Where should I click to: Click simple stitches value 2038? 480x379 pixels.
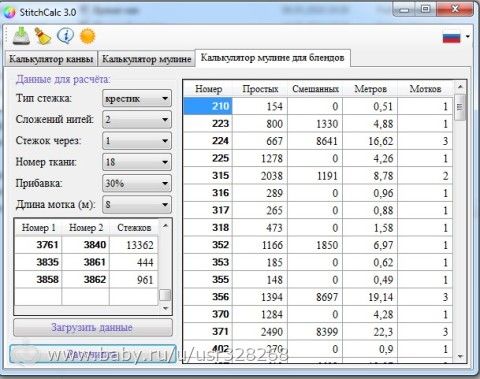pos(260,176)
